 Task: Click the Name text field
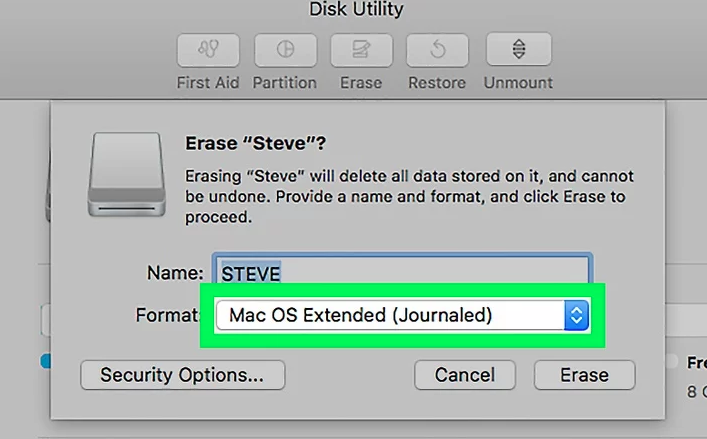[x=402, y=270]
